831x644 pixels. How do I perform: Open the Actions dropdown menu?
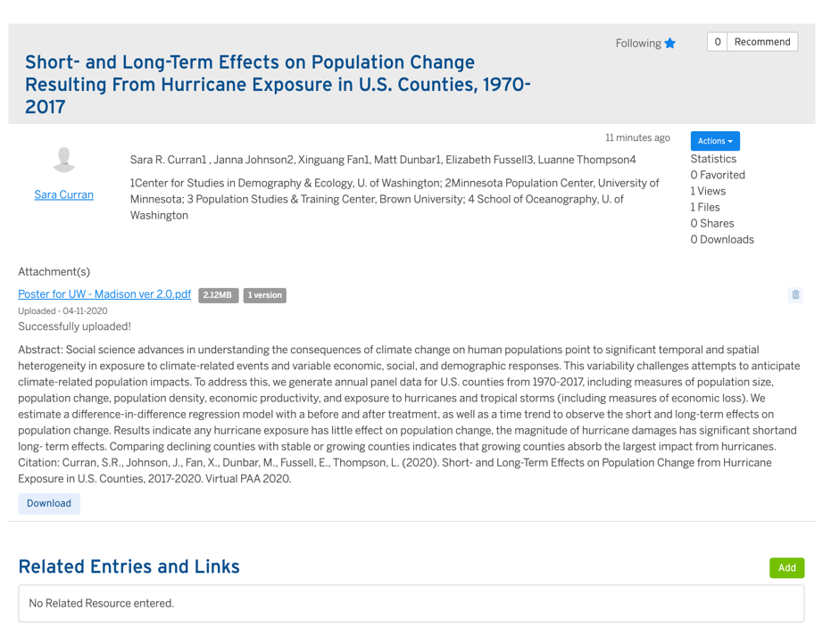pyautogui.click(x=715, y=141)
